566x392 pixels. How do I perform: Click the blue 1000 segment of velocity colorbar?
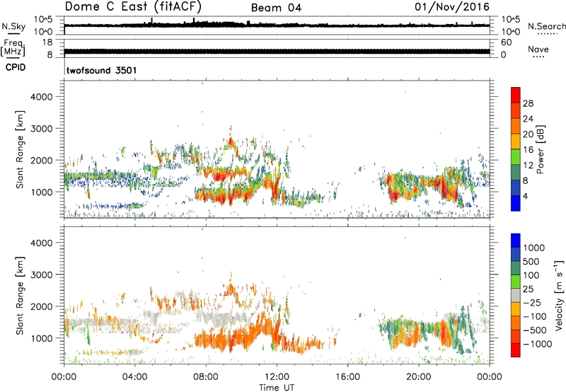coord(516,241)
